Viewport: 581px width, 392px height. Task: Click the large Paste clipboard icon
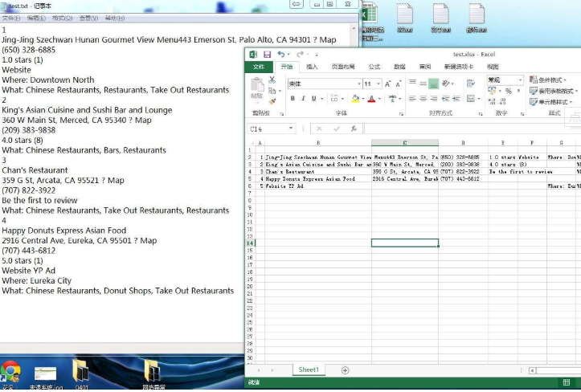coord(257,84)
